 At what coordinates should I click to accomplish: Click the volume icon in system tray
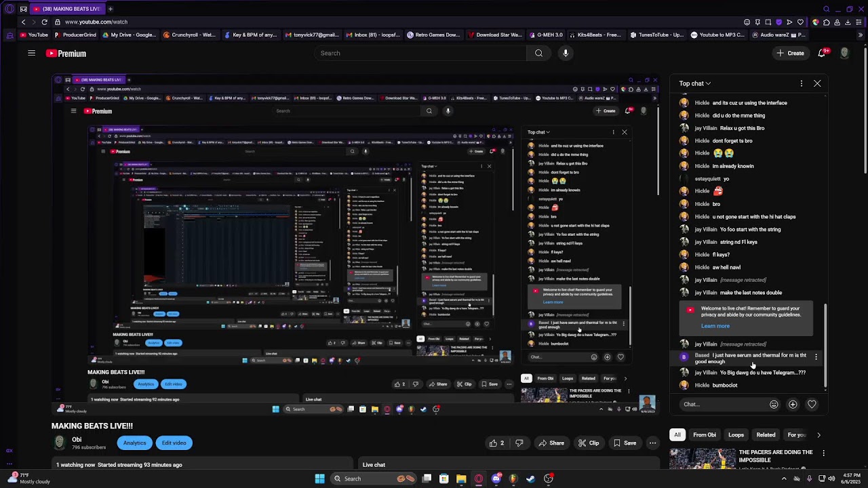(x=831, y=479)
